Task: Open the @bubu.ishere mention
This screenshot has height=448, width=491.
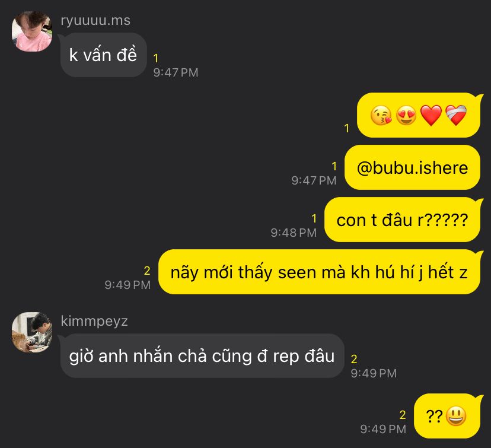Action: tap(412, 167)
